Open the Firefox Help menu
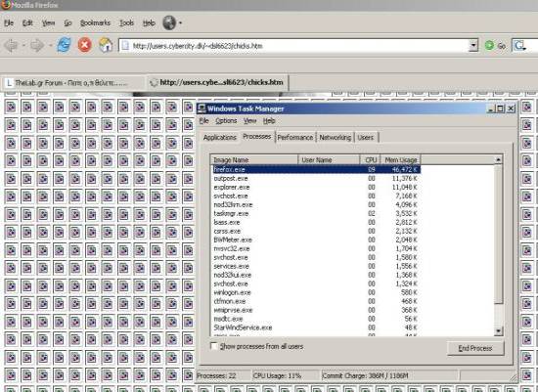This screenshot has height=392, width=538. tap(149, 23)
